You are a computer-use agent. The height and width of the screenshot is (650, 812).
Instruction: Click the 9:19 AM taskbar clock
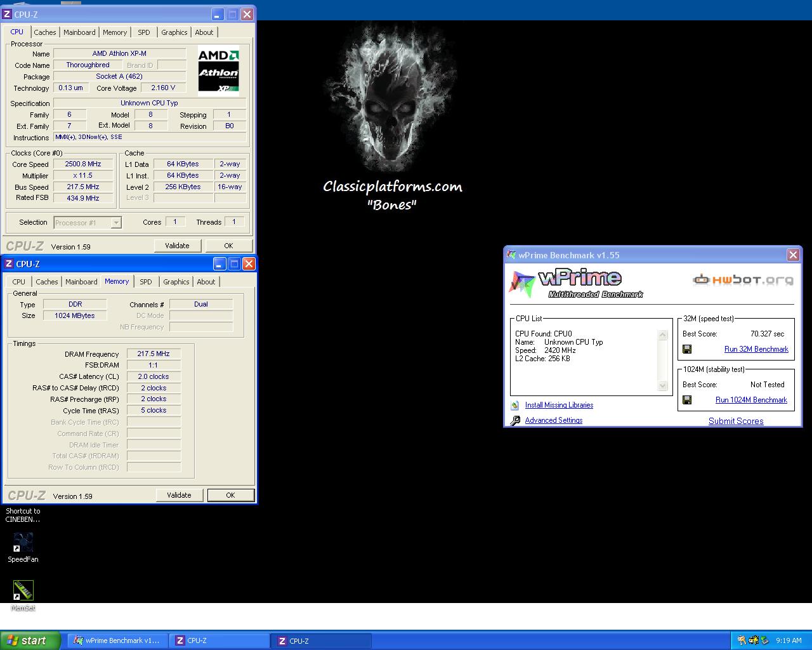click(789, 640)
